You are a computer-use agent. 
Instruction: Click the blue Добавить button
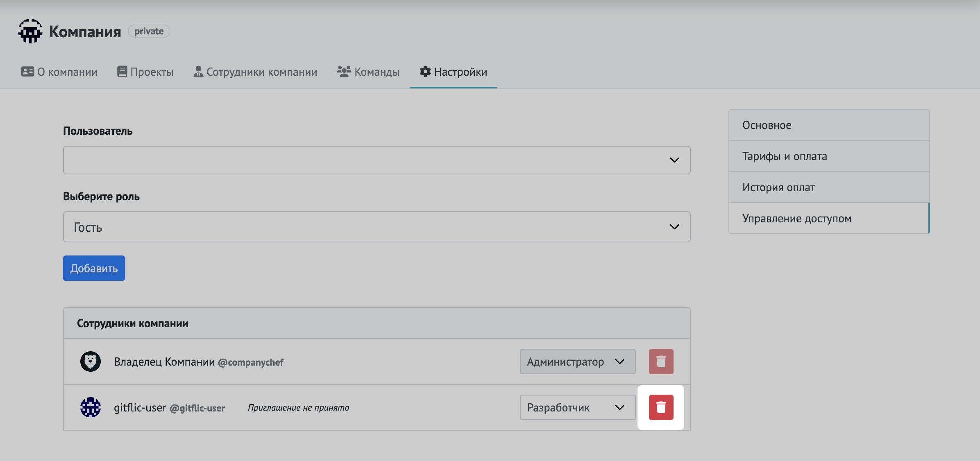[94, 268]
